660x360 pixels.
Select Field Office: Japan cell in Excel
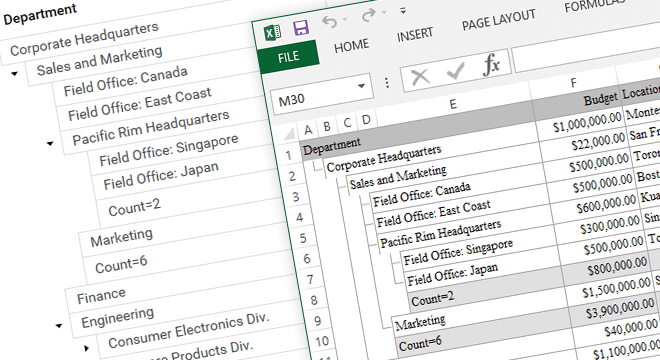tap(452, 275)
